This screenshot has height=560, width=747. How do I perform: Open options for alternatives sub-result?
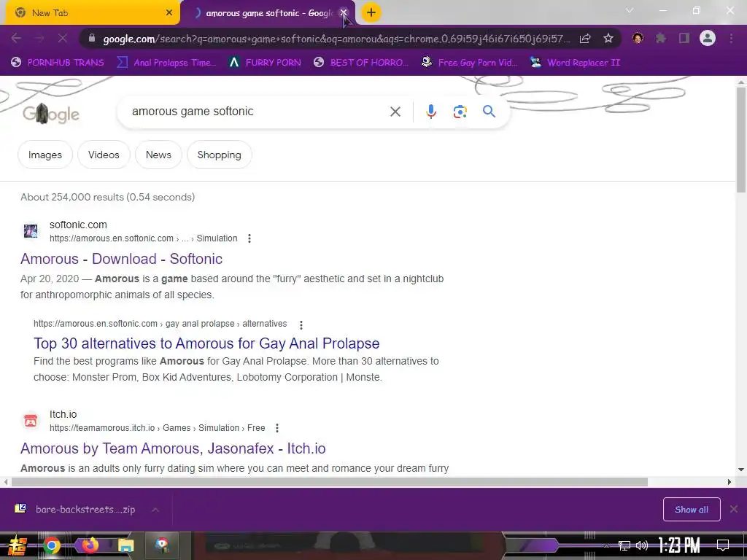[x=301, y=324]
